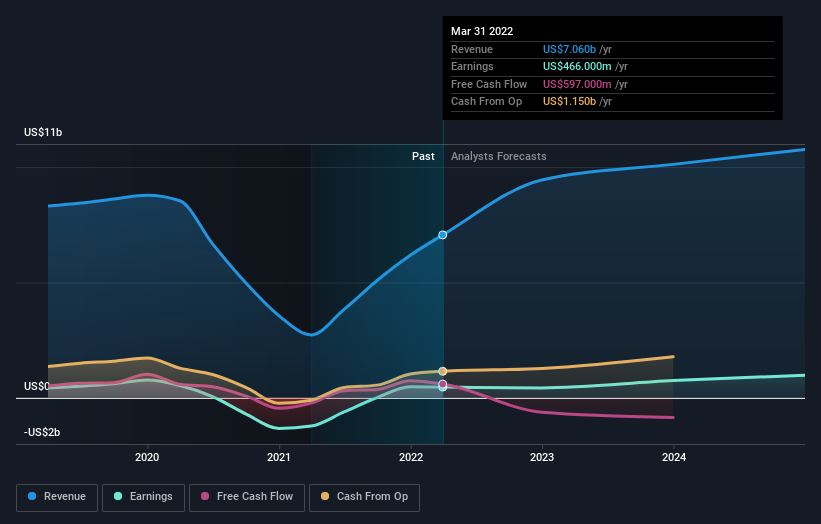
Task: Click the 2020 x-axis label
Action: pos(147,458)
